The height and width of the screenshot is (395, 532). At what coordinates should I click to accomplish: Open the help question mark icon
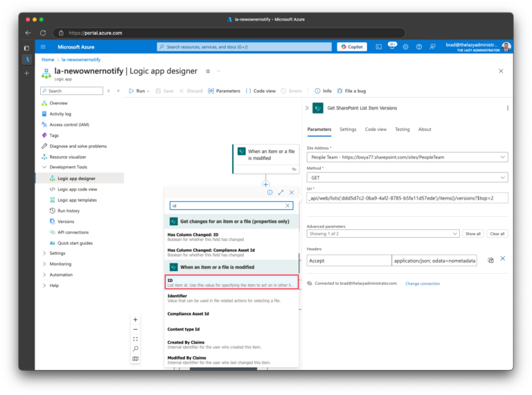[x=419, y=47]
